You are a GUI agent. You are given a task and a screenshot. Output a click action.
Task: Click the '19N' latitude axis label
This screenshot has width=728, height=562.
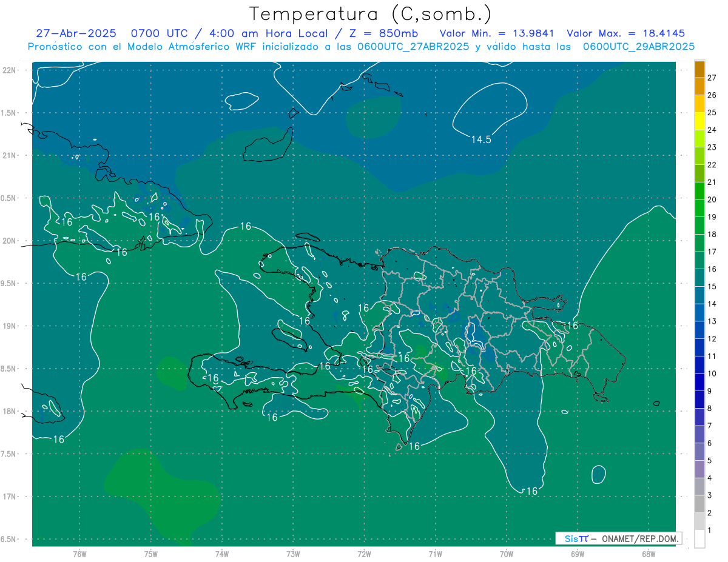[9, 326]
